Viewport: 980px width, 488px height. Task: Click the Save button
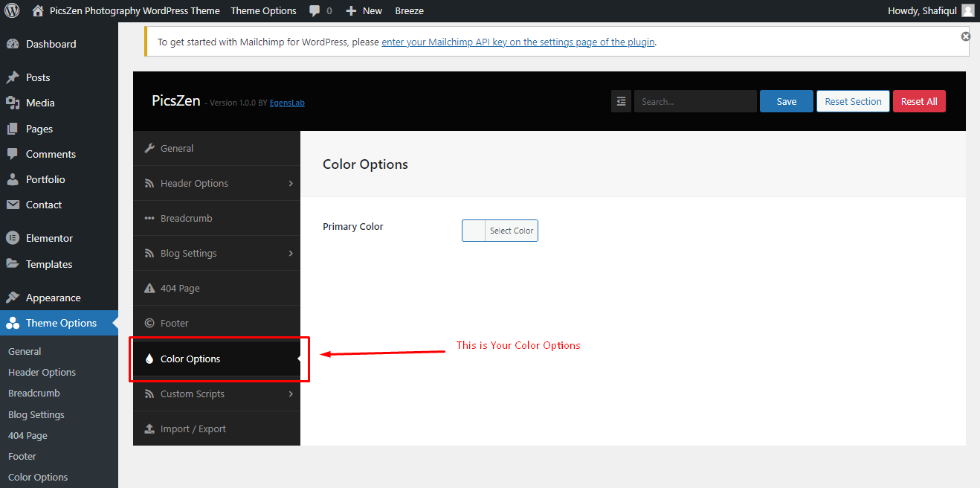[x=786, y=101]
